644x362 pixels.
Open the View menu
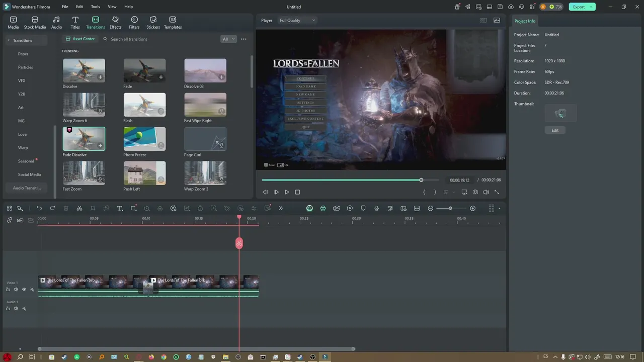(112, 7)
